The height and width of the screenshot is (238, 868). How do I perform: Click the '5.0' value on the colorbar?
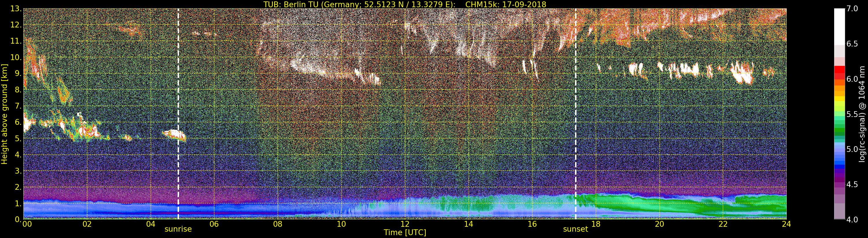click(x=852, y=149)
